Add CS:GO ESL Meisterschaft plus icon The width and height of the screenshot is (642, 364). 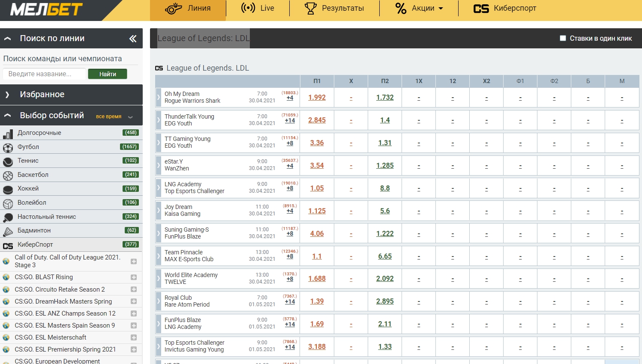tap(134, 337)
